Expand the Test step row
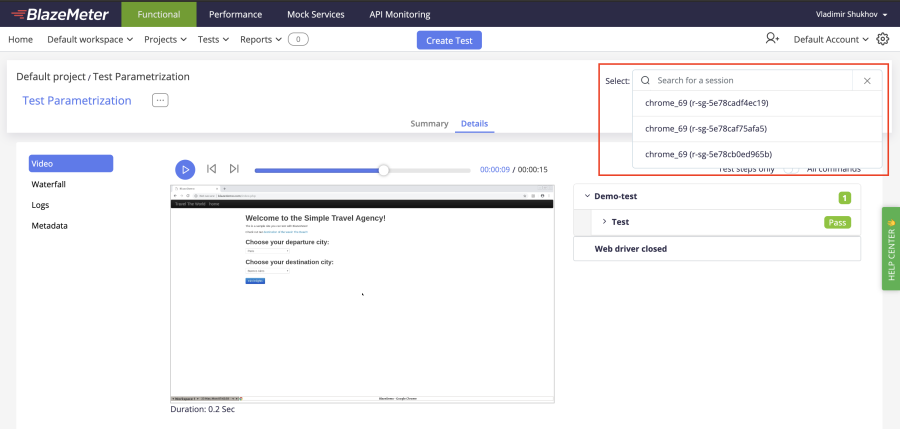Image resolution: width=900 pixels, height=429 pixels. click(x=604, y=222)
